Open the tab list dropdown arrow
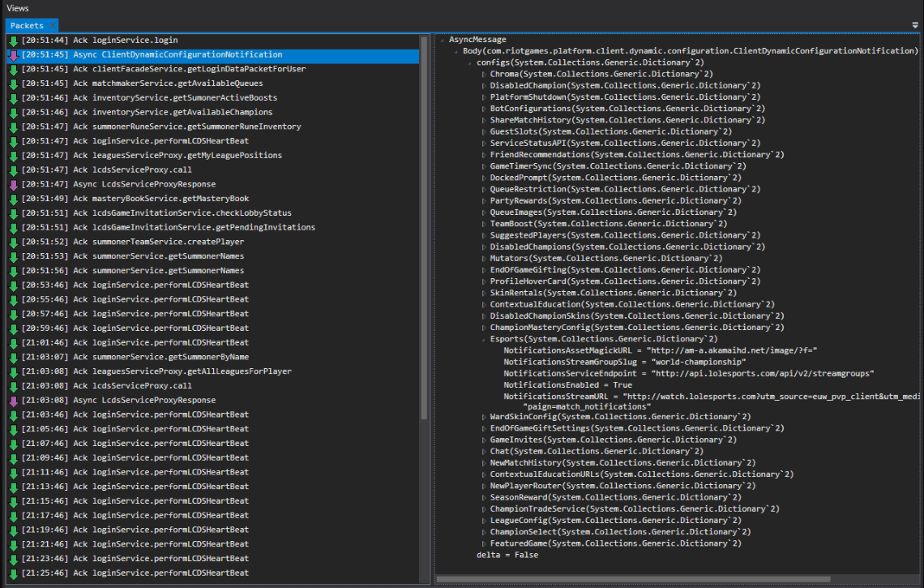Screen dimensions: 924x588 point(915,25)
